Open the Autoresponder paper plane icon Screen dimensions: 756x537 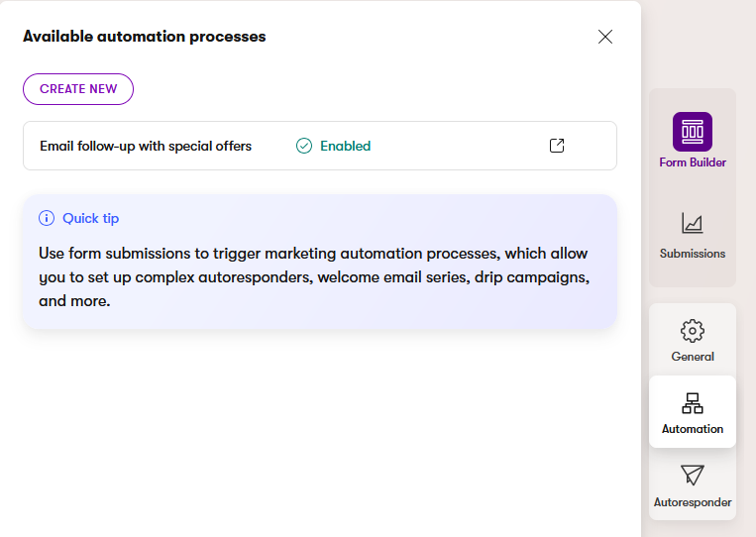(693, 475)
